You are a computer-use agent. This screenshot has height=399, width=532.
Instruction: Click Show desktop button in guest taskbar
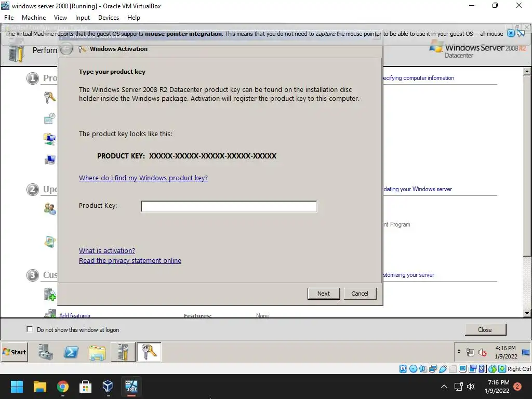(x=526, y=352)
